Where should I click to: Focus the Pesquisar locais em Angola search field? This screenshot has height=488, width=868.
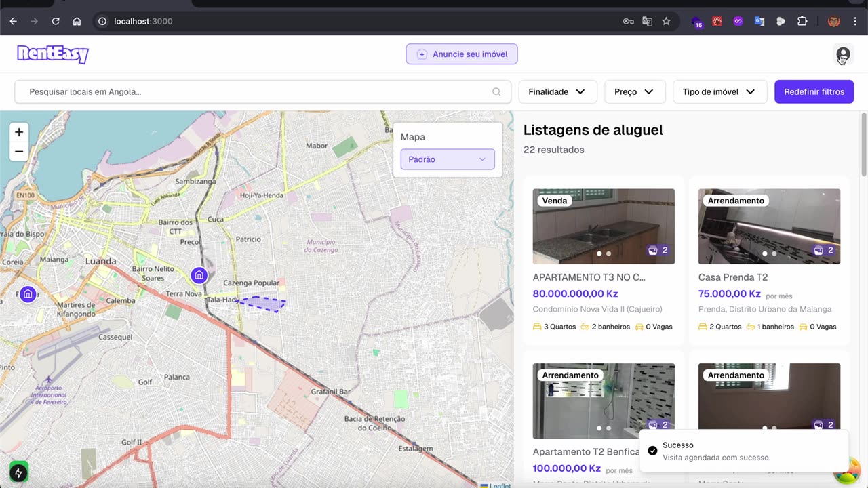[262, 92]
